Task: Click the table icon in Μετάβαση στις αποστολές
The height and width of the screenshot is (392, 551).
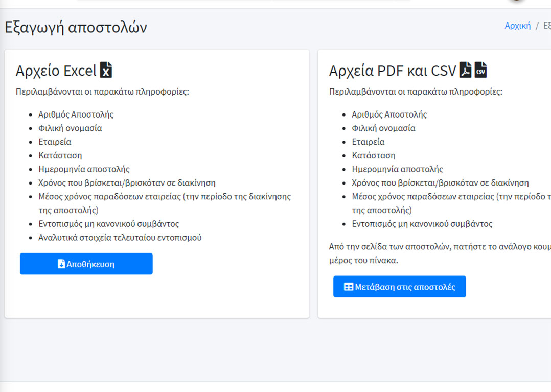Action: [x=348, y=287]
